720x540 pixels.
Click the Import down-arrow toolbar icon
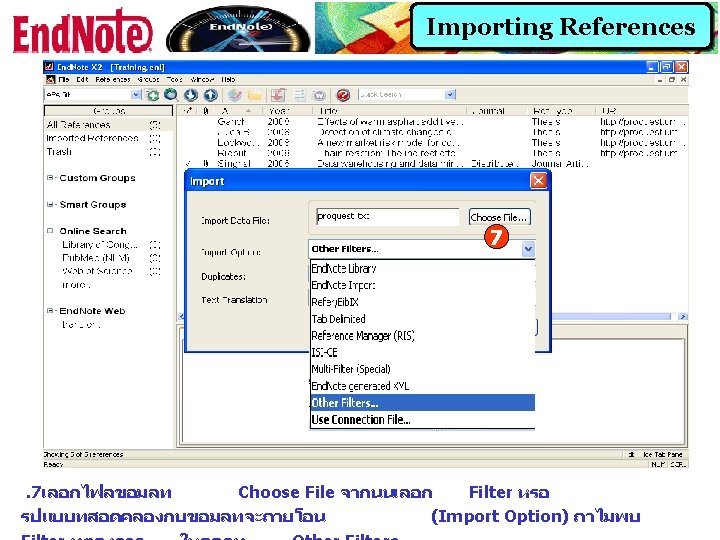tap(191, 95)
